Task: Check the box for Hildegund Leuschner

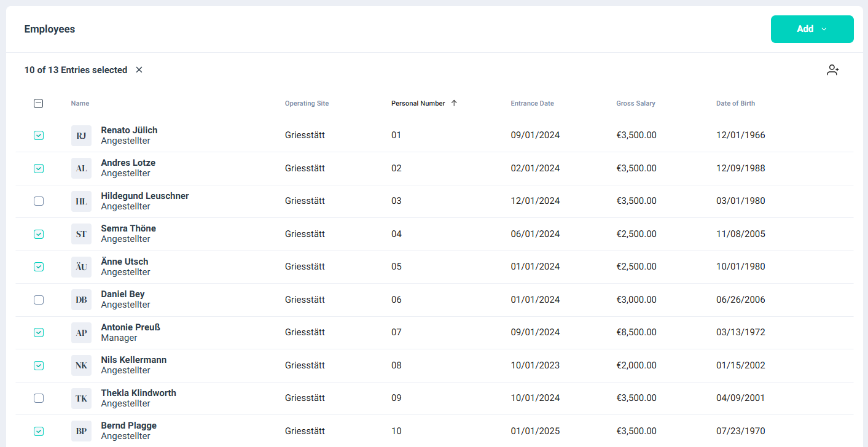Action: click(39, 201)
